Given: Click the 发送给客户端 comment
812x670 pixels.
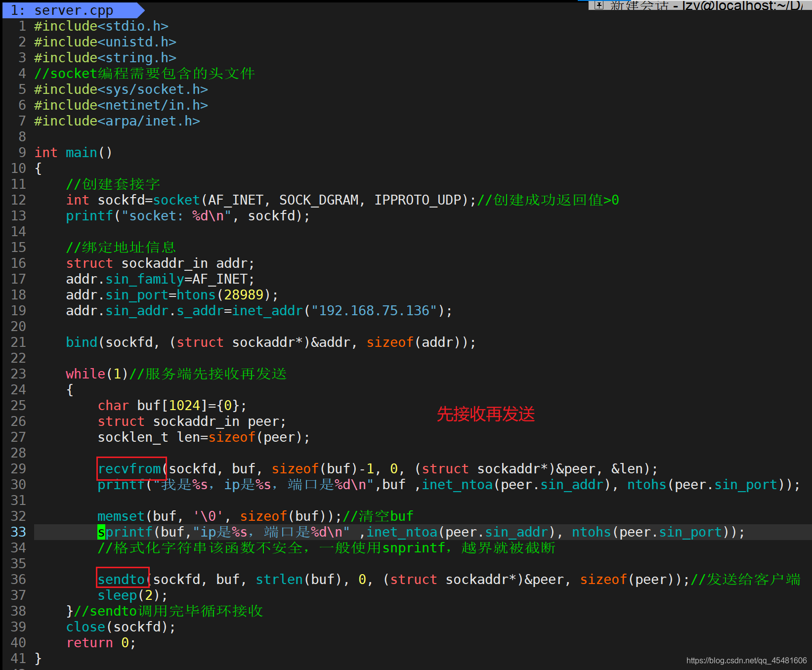Looking at the screenshot, I should (745, 580).
